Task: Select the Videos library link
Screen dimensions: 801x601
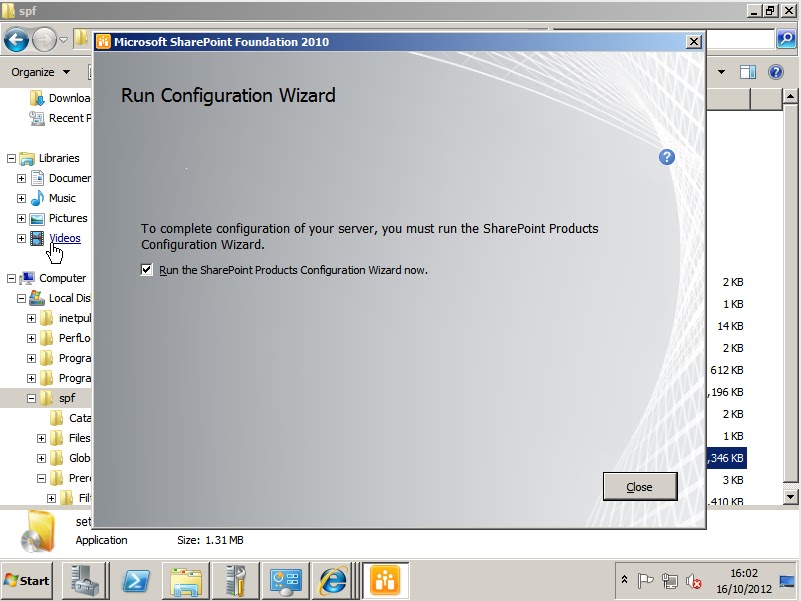Action: (x=65, y=238)
